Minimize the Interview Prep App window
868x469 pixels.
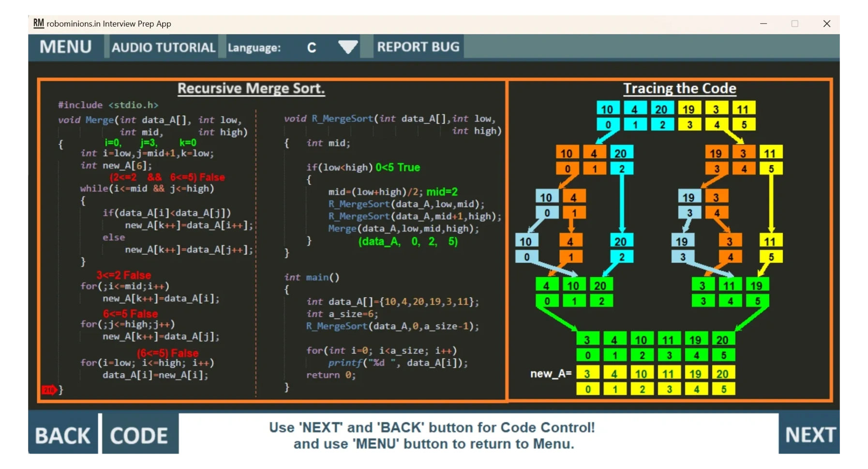click(764, 23)
